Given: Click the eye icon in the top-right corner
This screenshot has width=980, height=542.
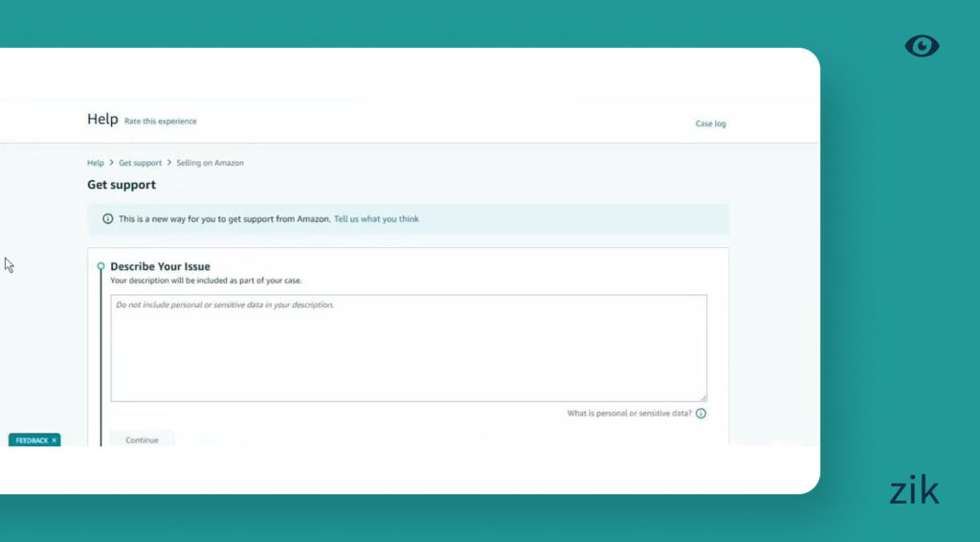Looking at the screenshot, I should point(922,46).
